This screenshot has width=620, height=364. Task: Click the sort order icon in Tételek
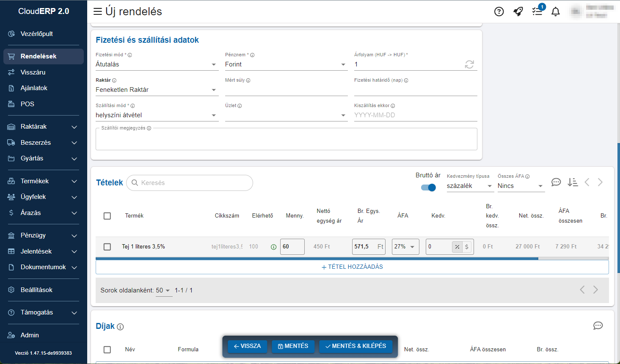[573, 182]
